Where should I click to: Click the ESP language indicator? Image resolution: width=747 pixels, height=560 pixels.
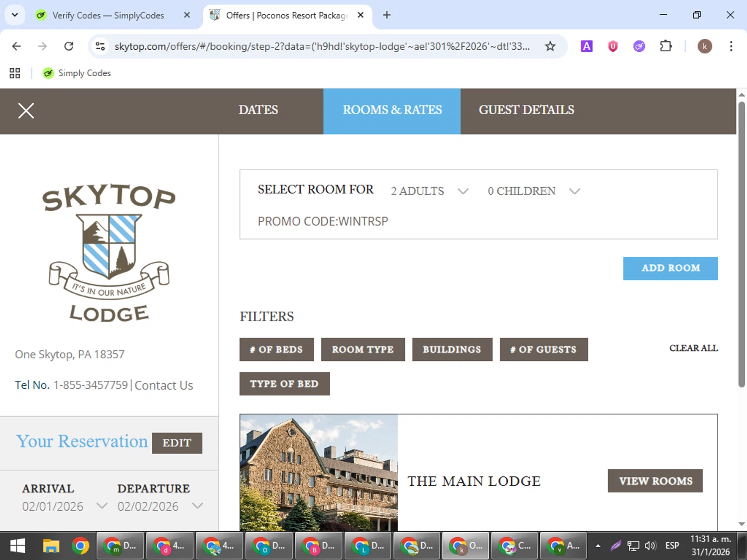point(672,546)
